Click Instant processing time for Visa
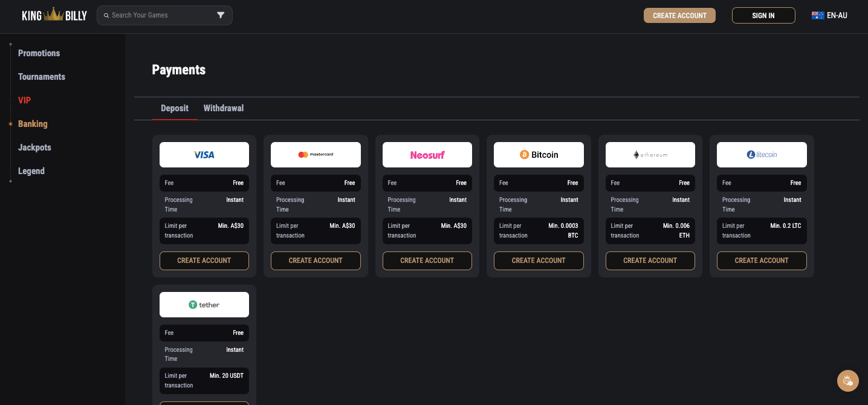The image size is (868, 405). tap(235, 199)
